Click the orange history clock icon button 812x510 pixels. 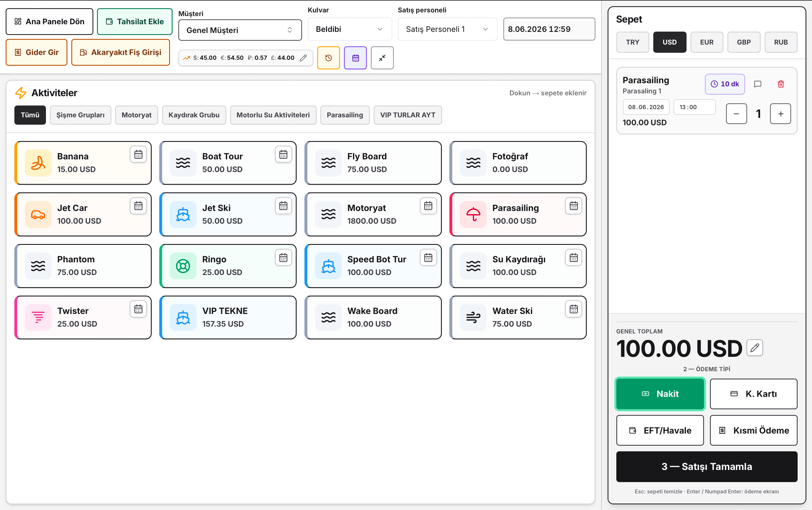(x=328, y=58)
